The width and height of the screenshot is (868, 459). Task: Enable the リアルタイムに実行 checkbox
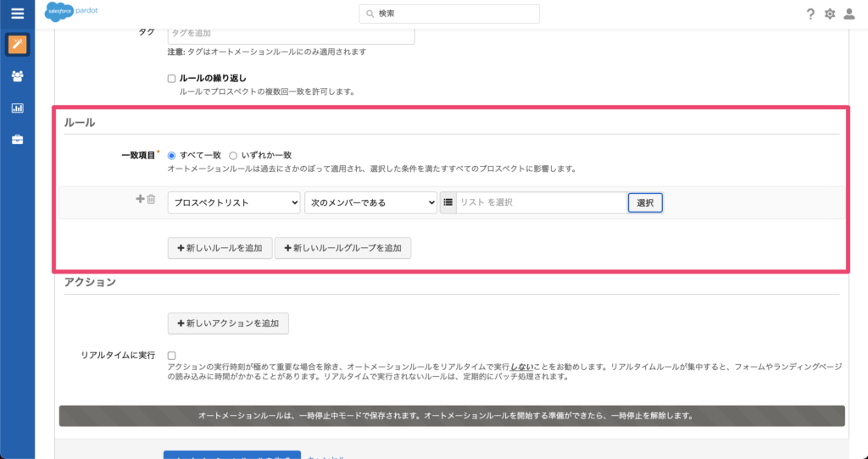[x=171, y=356]
